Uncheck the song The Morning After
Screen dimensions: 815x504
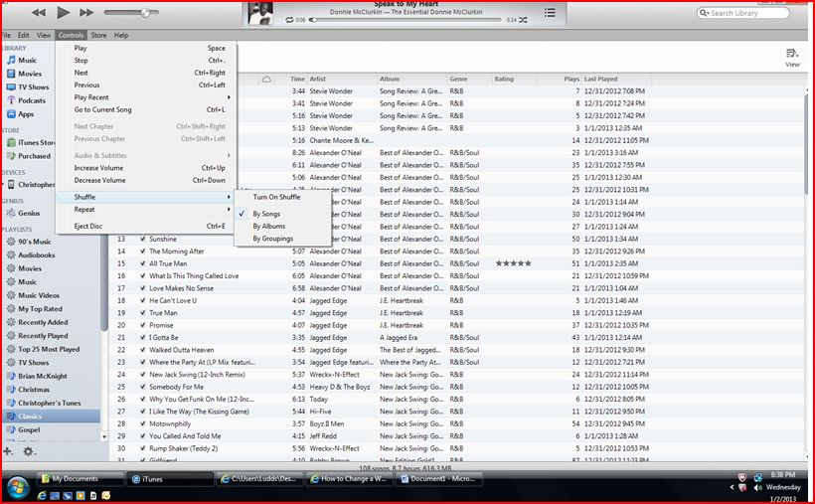142,252
